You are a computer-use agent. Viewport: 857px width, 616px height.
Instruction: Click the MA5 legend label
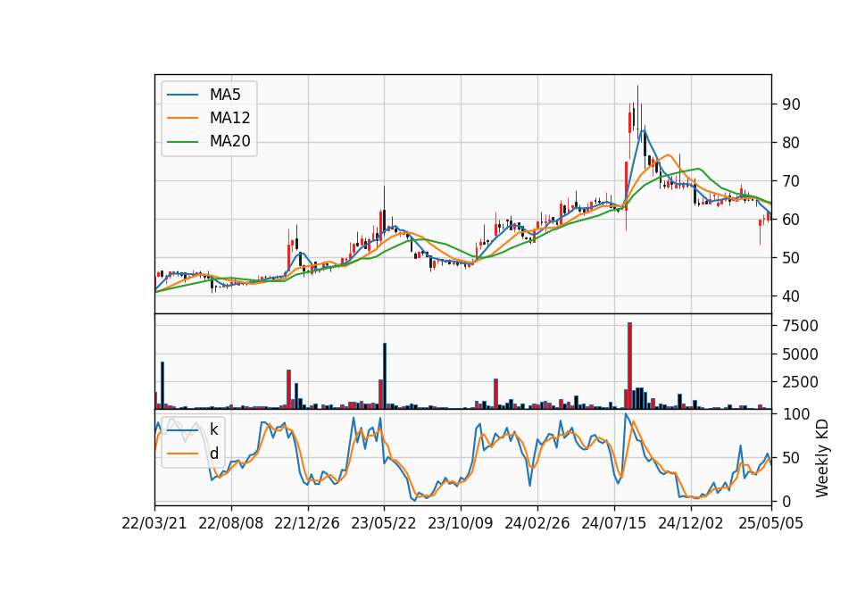pos(225,95)
